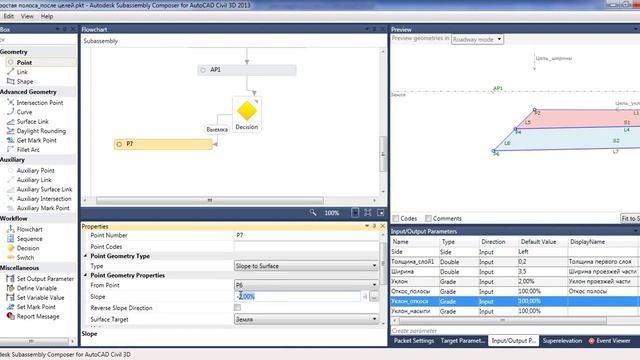This screenshot has height=360, width=640.
Task: Open the Roadway mode preview dropdown
Action: coord(477,39)
